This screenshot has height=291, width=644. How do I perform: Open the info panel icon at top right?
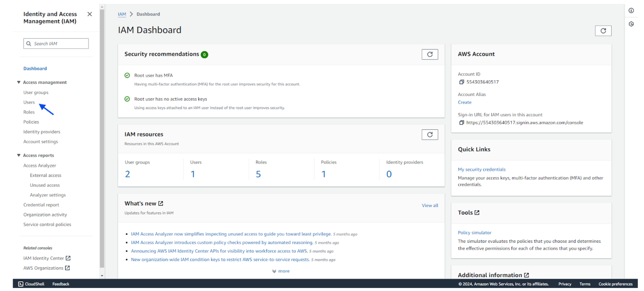pyautogui.click(x=631, y=11)
